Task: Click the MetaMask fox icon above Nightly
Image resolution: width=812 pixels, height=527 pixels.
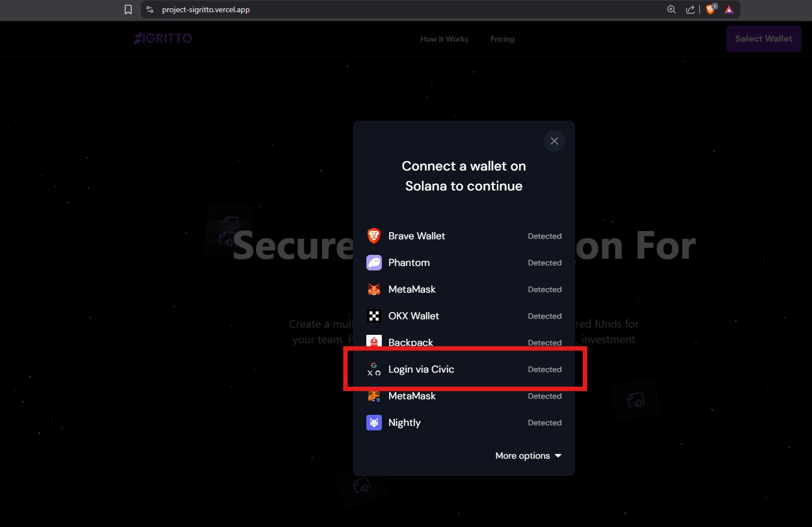Action: tap(374, 396)
